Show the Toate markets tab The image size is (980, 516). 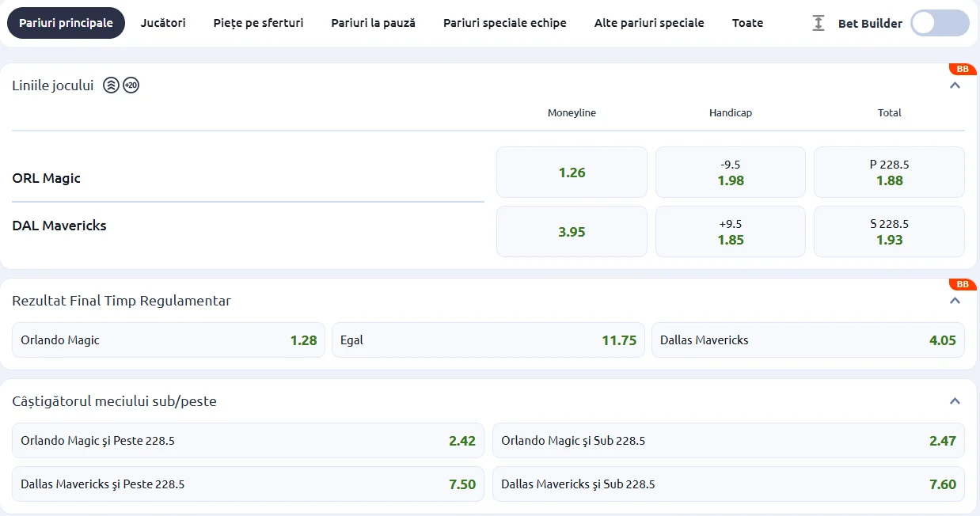(747, 23)
